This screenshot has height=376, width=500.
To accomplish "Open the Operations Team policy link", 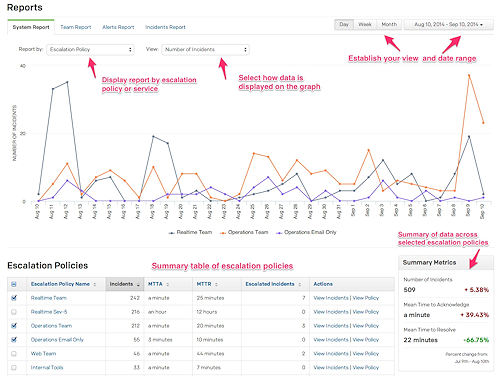I will (x=51, y=326).
